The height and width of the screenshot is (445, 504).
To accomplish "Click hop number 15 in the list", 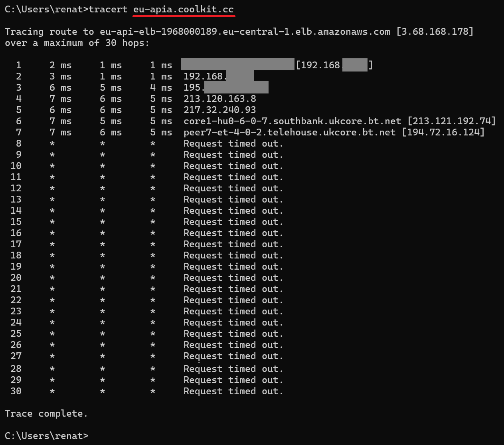I will click(16, 222).
